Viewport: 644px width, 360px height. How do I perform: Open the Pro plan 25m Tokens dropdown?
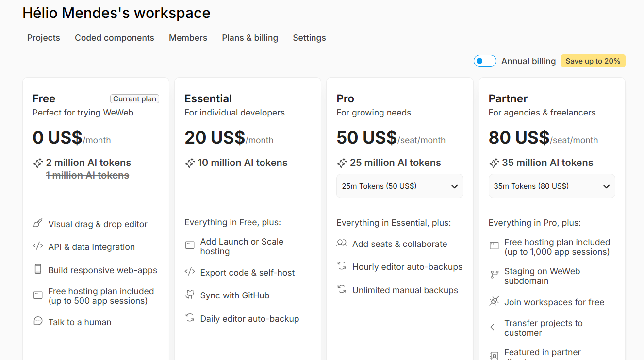tap(400, 186)
